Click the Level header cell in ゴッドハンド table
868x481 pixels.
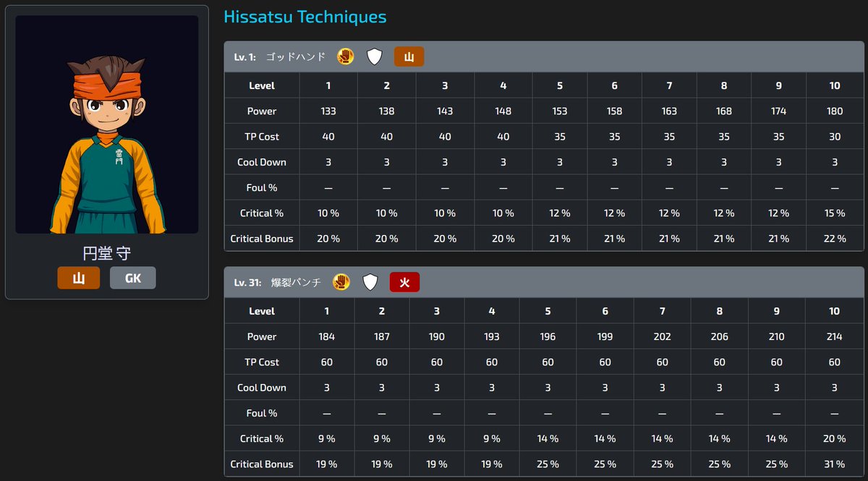tap(262, 85)
